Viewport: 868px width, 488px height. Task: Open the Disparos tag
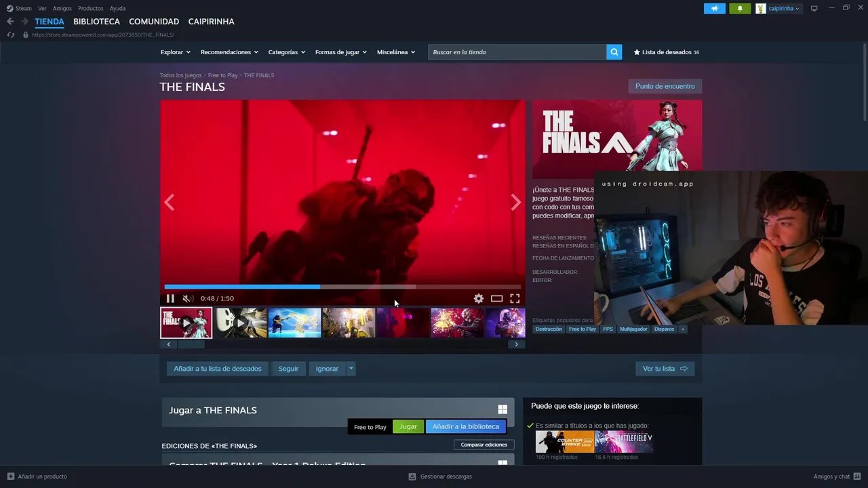tap(664, 329)
